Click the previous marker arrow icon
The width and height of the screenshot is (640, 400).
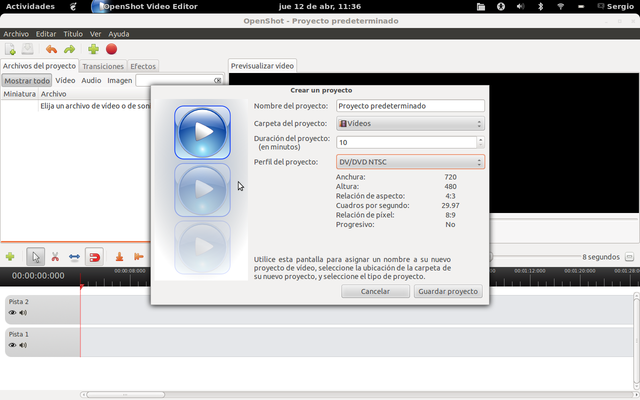click(139, 257)
